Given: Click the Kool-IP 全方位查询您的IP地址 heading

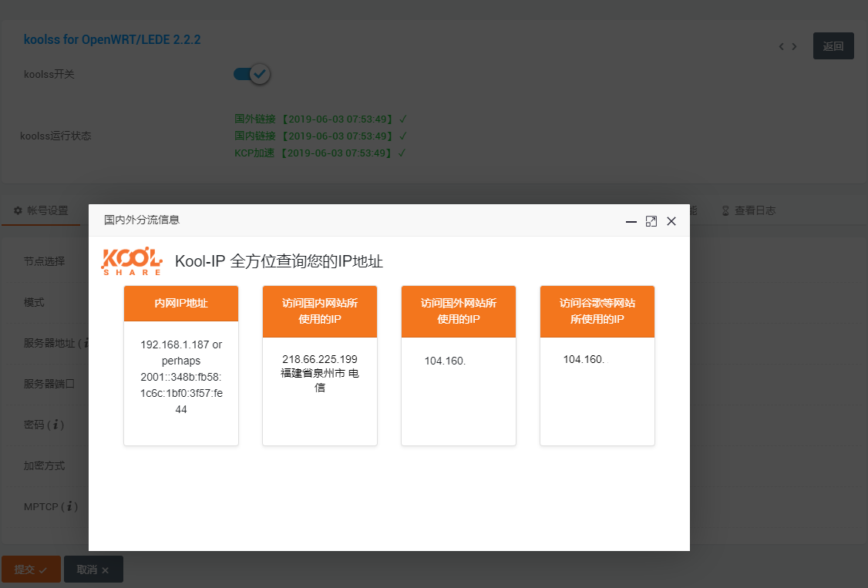Looking at the screenshot, I should click(x=279, y=261).
